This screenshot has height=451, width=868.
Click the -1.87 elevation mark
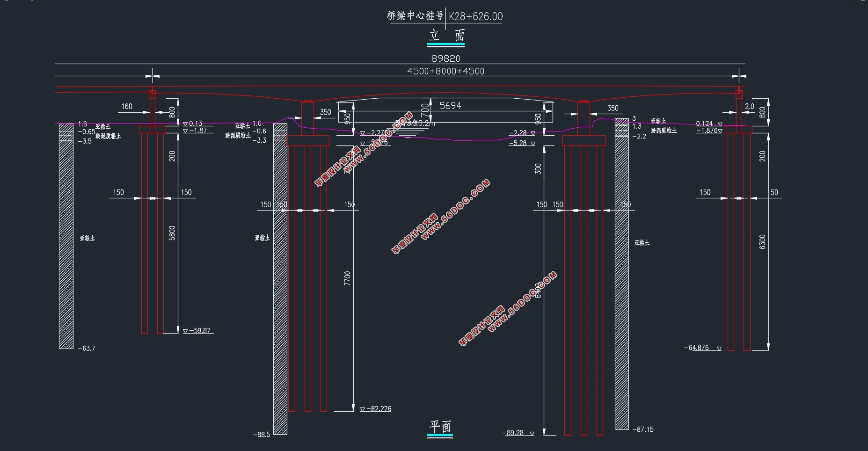(x=198, y=131)
